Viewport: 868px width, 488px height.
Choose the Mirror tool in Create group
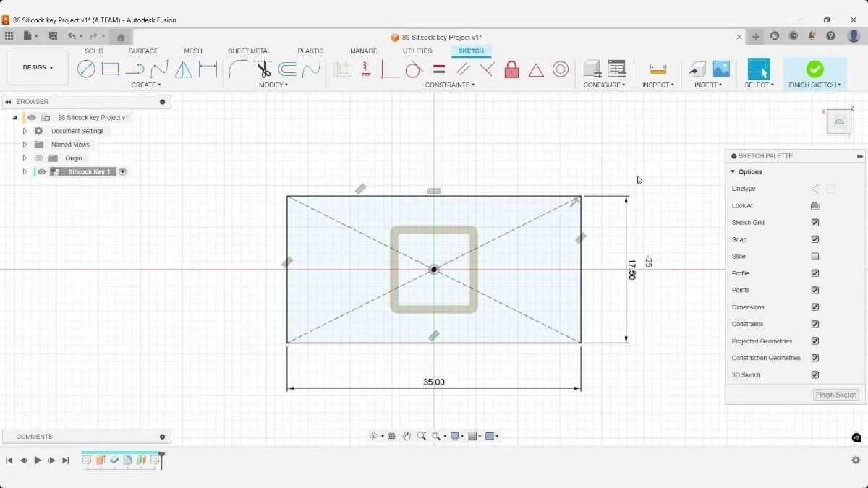click(x=184, y=69)
